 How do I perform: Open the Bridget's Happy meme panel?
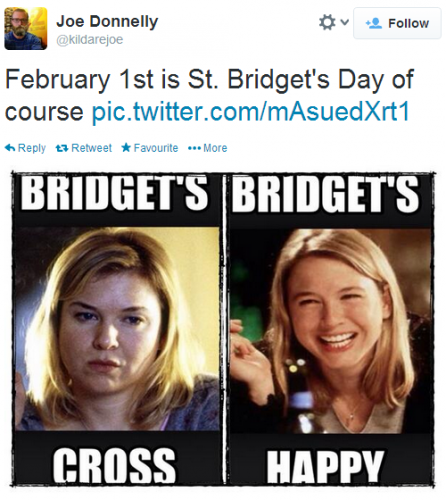coord(330,328)
